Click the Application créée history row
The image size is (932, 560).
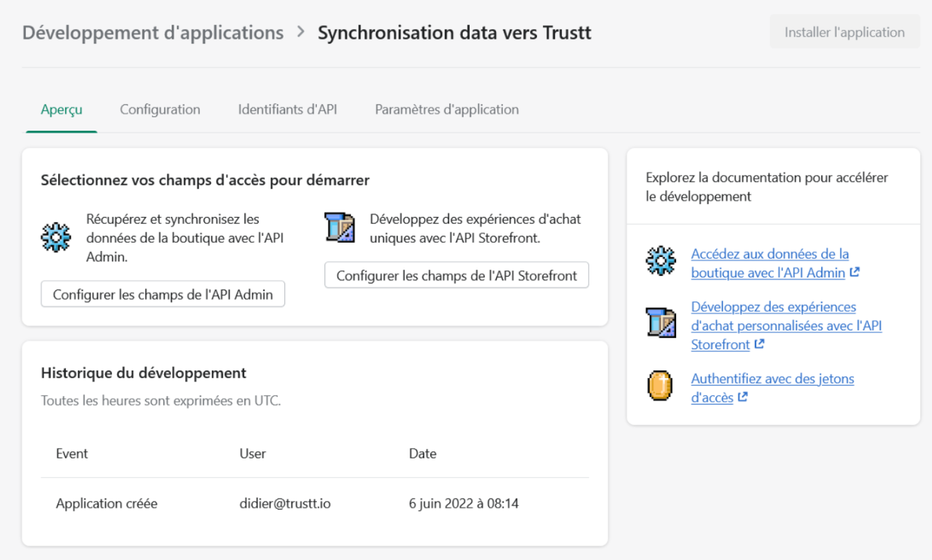[315, 503]
